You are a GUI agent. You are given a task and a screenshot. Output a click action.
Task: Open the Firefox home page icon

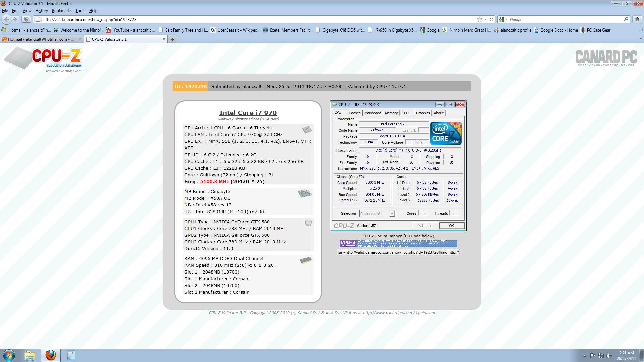(637, 19)
